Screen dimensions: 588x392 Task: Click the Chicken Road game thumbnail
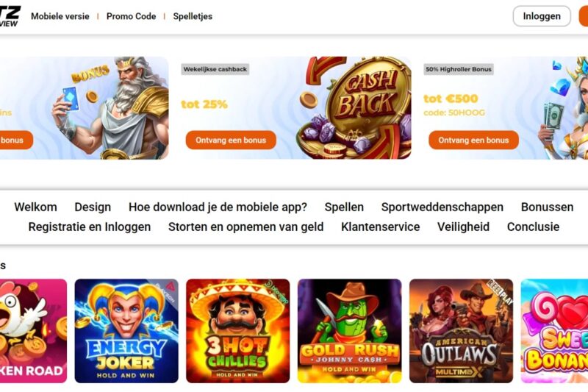click(33, 331)
